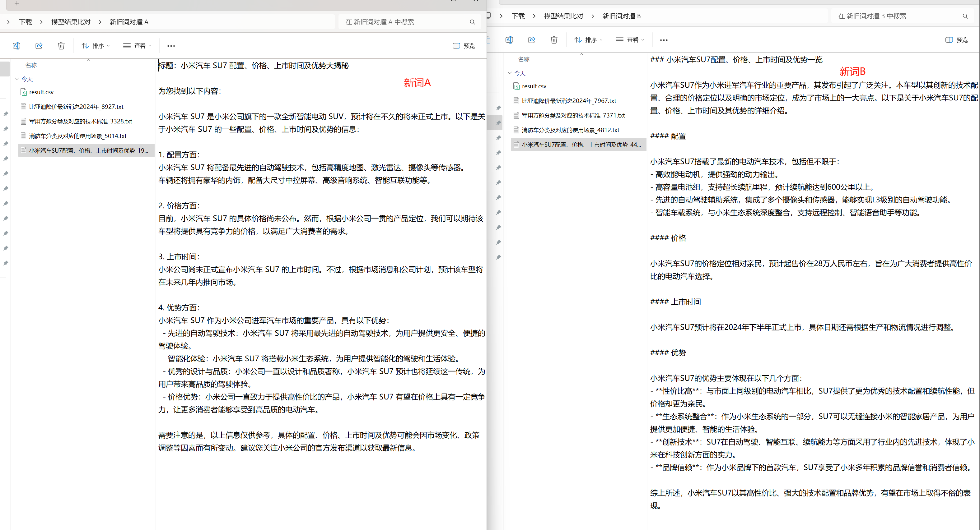Select the Rename icon in left window toolbar
The width and height of the screenshot is (980, 530).
(16, 46)
